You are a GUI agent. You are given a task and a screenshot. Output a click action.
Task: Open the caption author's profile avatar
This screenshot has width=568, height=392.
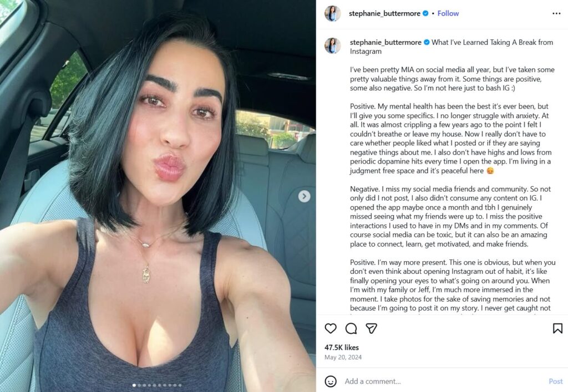(x=333, y=45)
